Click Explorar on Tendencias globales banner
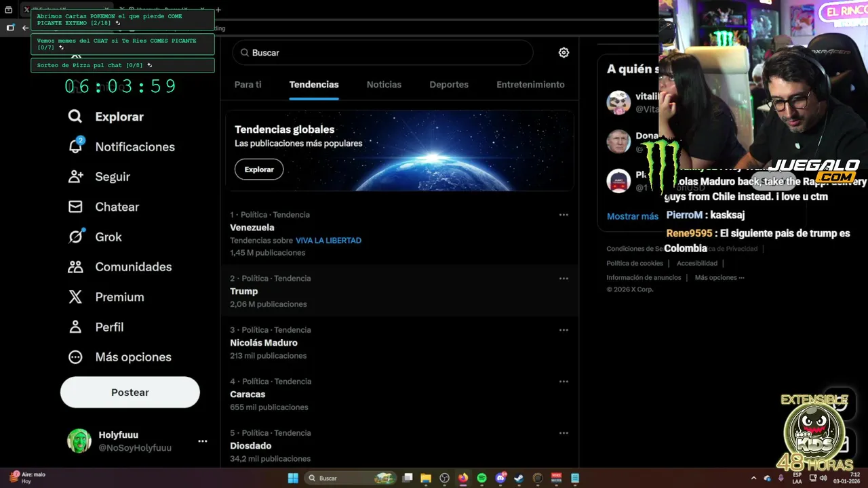The width and height of the screenshot is (868, 488). coord(259,169)
